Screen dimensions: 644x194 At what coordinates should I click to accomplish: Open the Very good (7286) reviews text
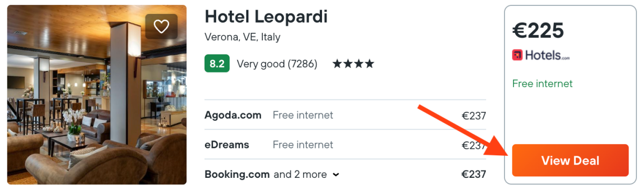[277, 64]
